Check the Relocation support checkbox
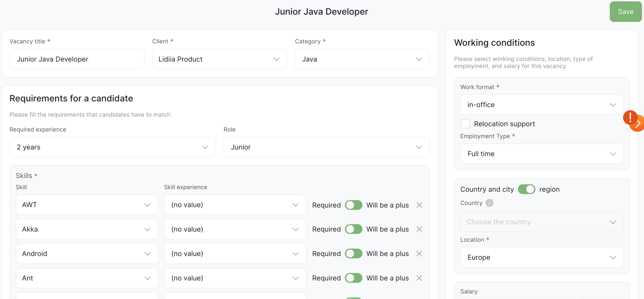Screen dimensions: 644x299 tap(465, 124)
